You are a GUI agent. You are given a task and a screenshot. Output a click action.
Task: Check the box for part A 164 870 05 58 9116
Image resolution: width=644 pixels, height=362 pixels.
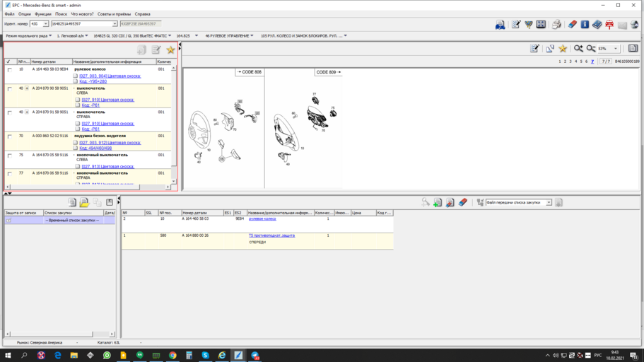pyautogui.click(x=10, y=156)
